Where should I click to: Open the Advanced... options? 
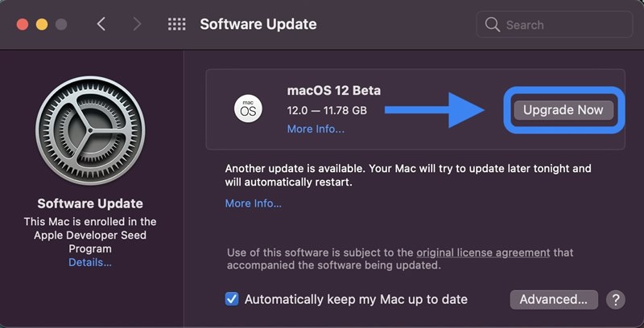[554, 300]
